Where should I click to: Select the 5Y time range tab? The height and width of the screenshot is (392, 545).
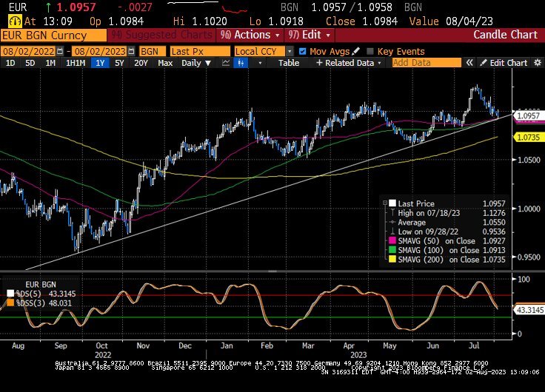[x=120, y=64]
